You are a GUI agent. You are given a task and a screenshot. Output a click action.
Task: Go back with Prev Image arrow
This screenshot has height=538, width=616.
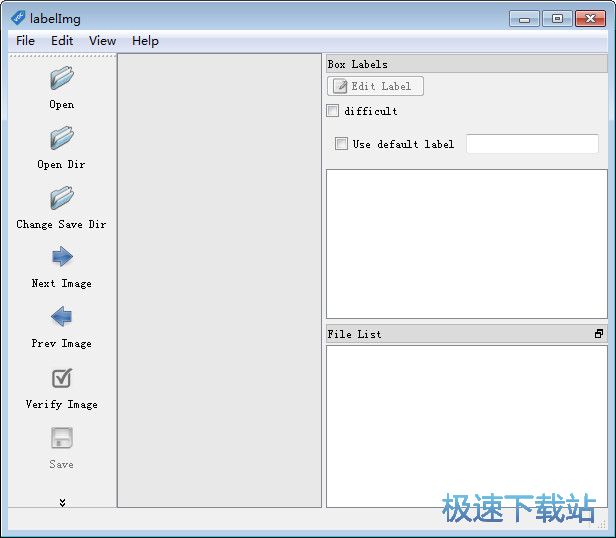point(62,317)
